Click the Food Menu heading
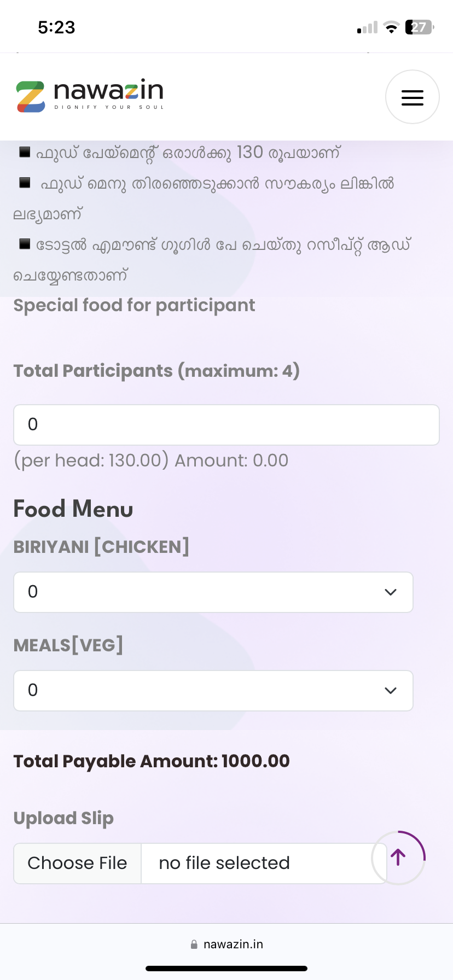 (x=73, y=509)
